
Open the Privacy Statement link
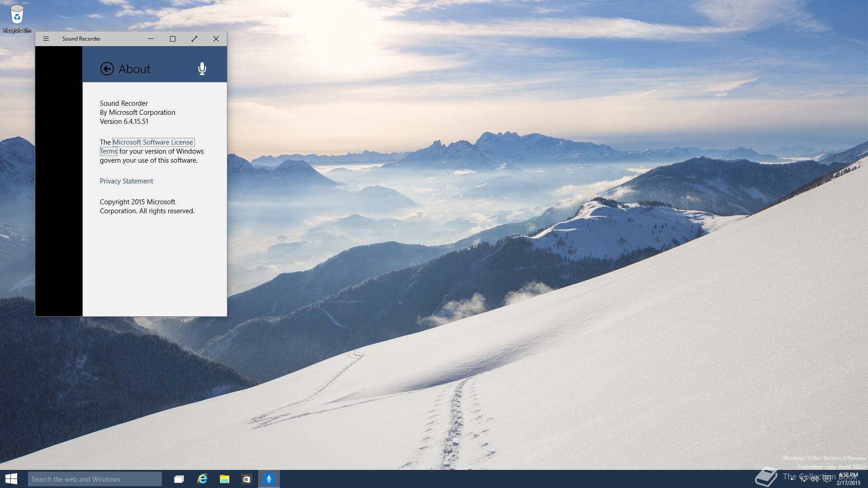127,181
